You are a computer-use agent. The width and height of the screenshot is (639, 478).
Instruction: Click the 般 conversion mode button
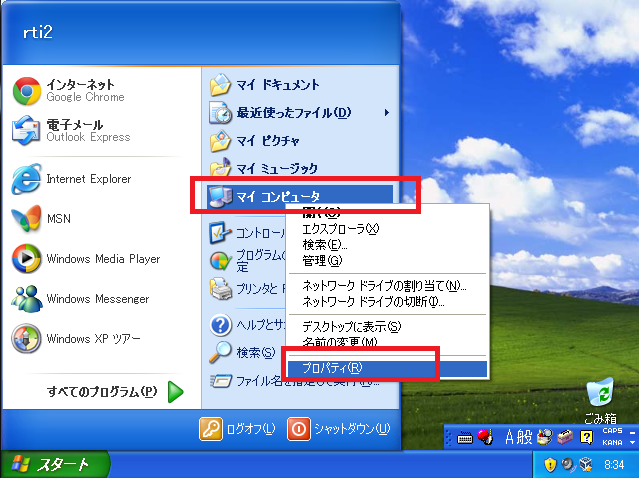point(525,437)
